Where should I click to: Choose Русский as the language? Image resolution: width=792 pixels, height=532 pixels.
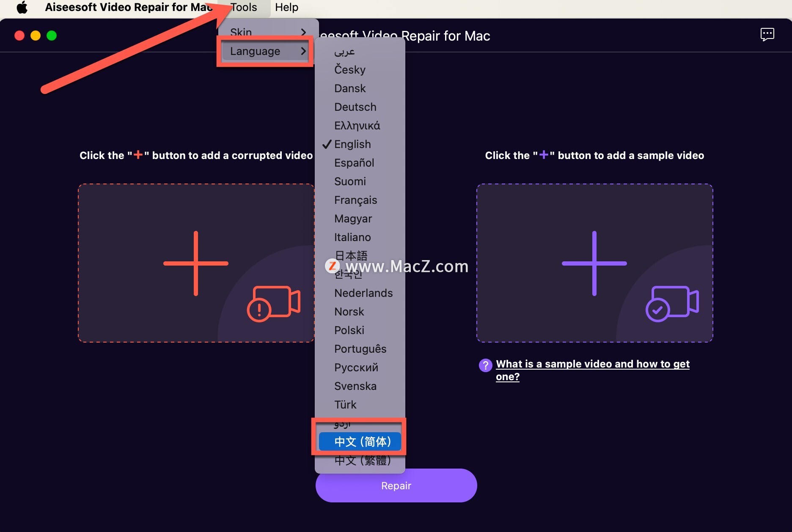click(360, 367)
